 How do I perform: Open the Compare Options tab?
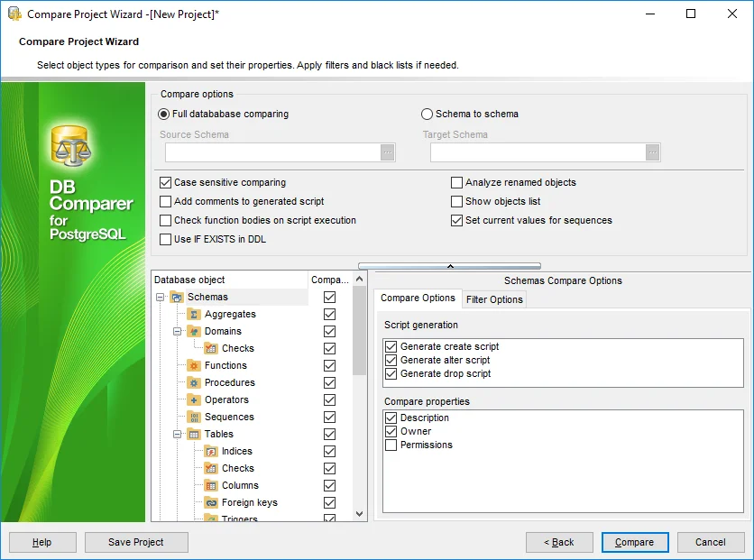[x=418, y=298]
